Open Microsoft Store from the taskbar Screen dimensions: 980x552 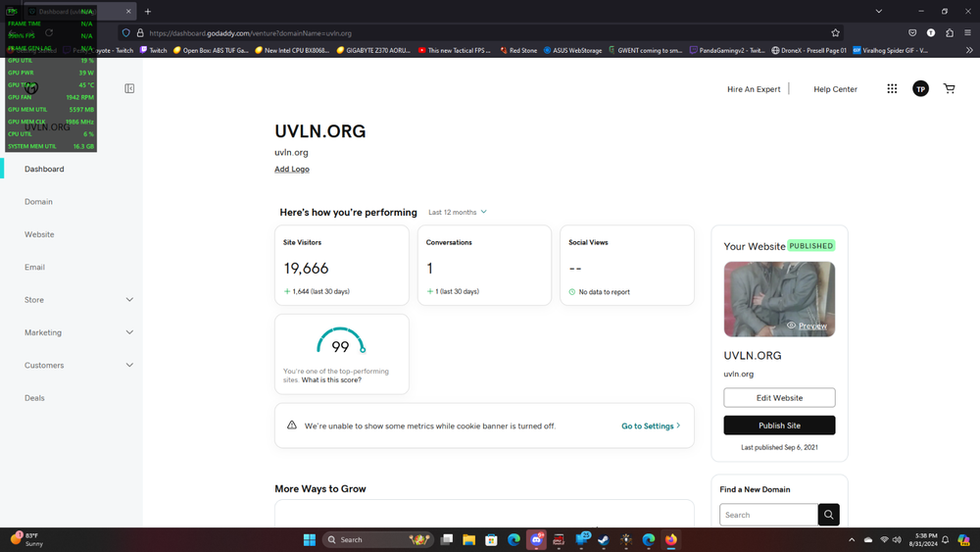(491, 539)
